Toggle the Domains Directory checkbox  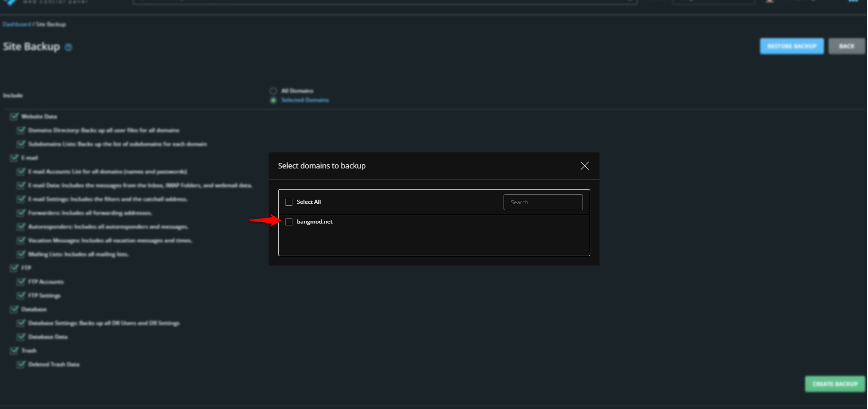pos(21,130)
